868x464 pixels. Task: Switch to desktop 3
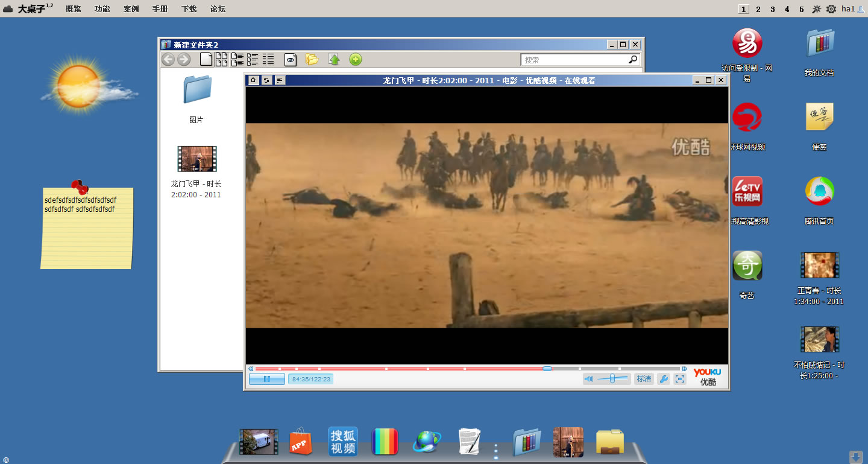[x=773, y=9]
